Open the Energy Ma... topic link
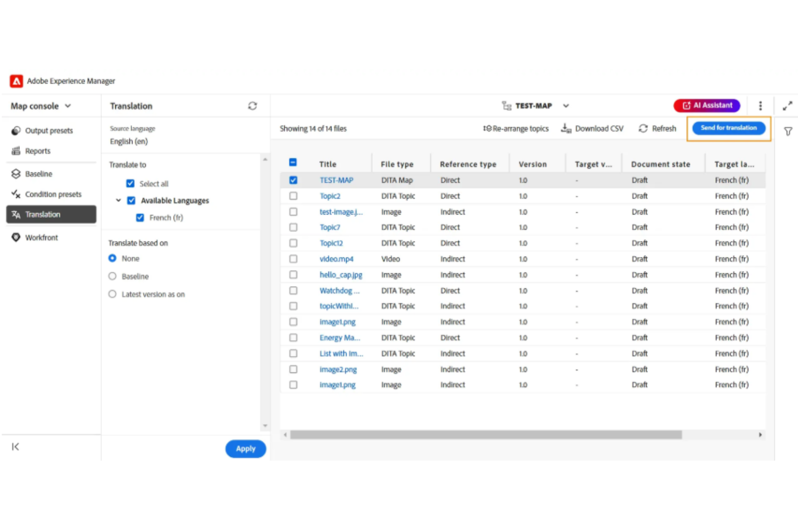The image size is (798, 532). pyautogui.click(x=340, y=338)
